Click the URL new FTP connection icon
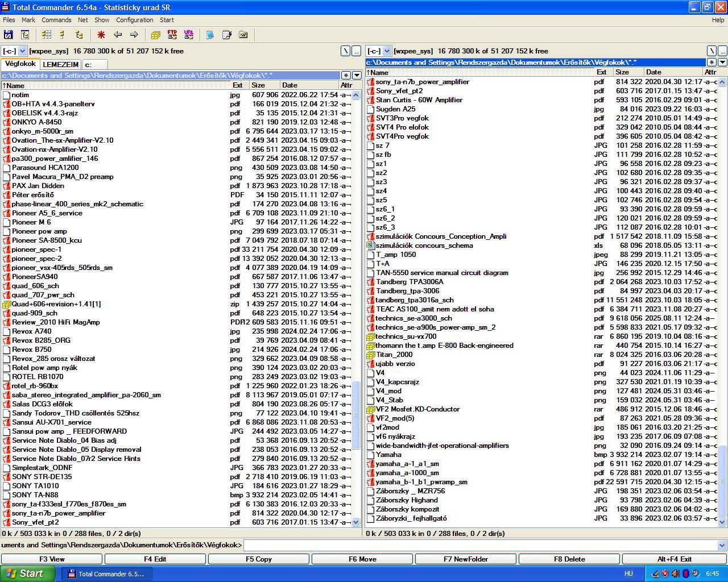This screenshot has width=728, height=582. [x=188, y=35]
